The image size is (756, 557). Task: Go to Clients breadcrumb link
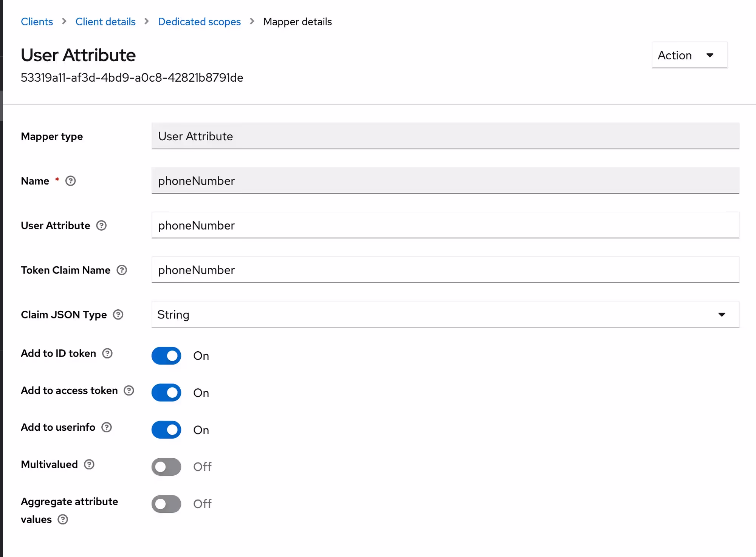[x=37, y=22]
